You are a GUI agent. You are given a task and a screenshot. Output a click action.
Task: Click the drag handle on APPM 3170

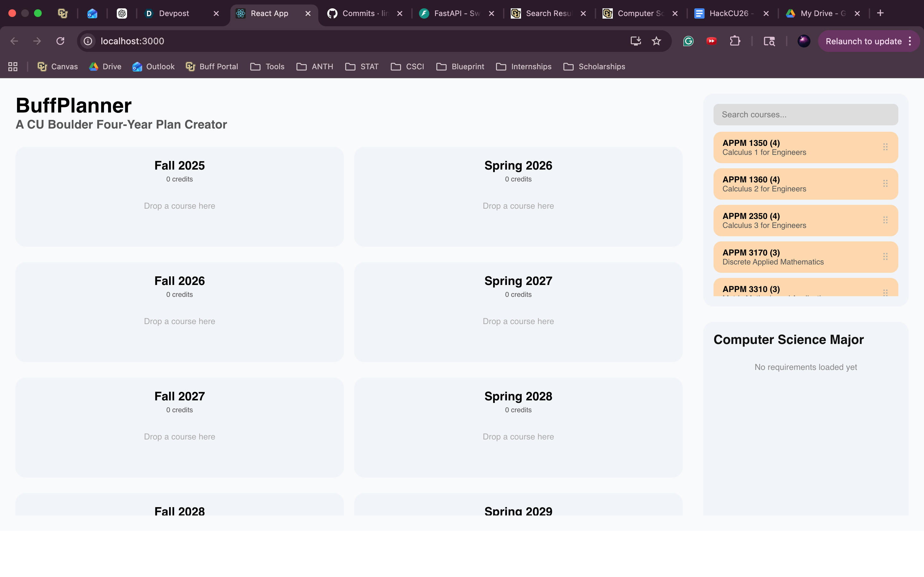tap(885, 256)
